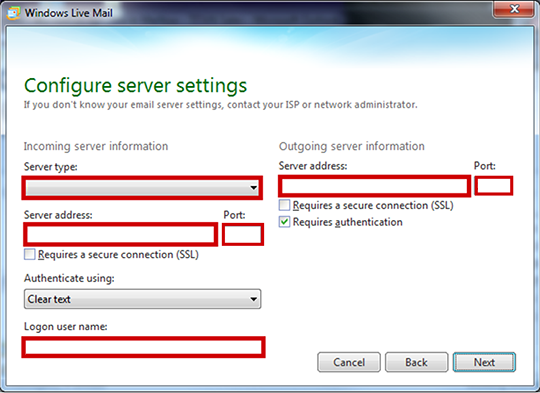
Task: Tick outgoing Requires a secure connection checkbox
Action: pyautogui.click(x=284, y=205)
